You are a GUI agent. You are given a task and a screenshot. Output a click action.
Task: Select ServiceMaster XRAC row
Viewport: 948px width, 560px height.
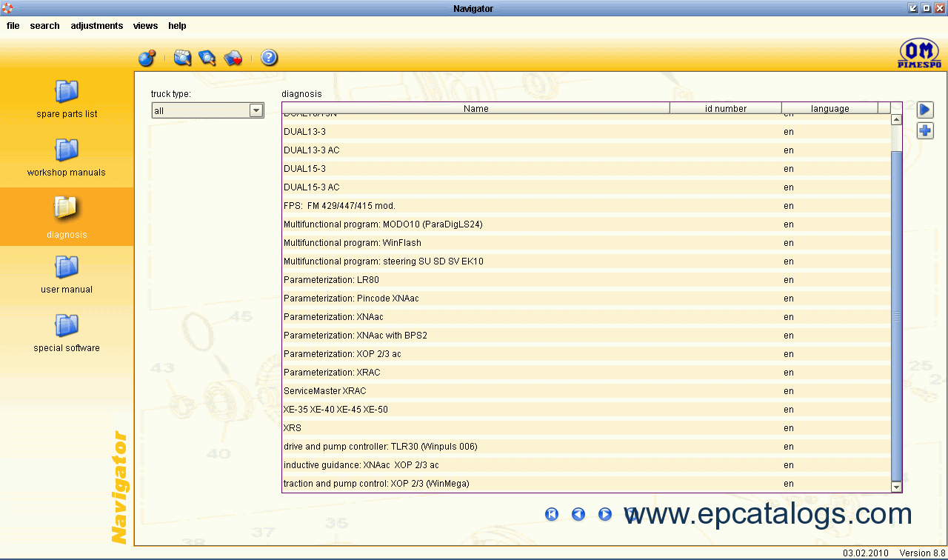point(587,391)
